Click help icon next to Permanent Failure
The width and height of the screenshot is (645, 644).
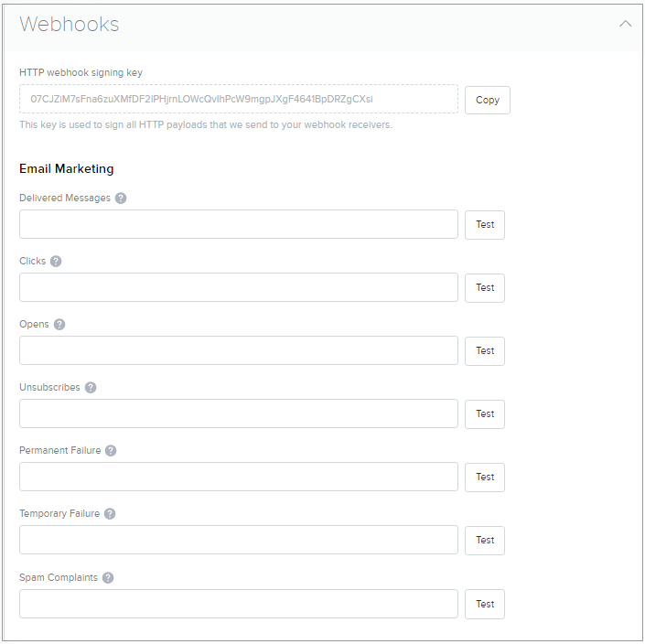(111, 450)
